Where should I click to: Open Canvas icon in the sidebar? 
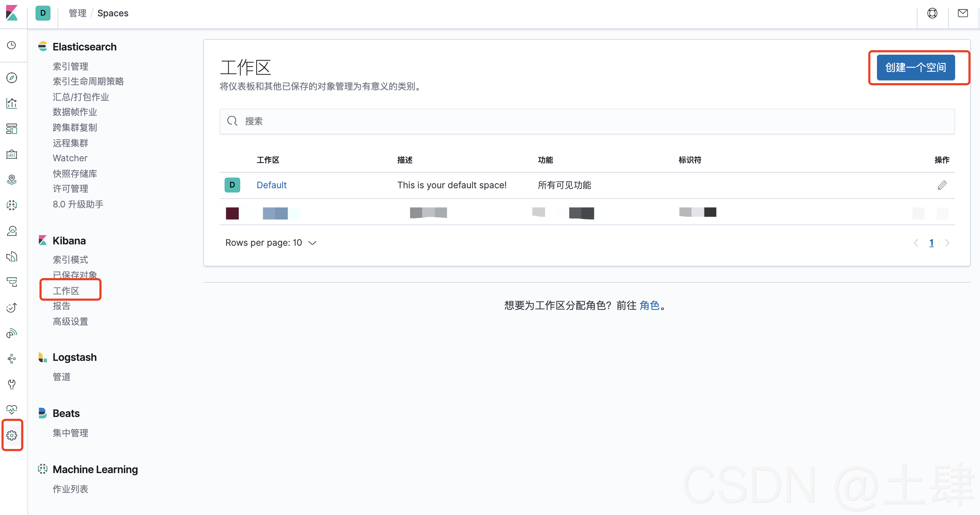click(12, 154)
